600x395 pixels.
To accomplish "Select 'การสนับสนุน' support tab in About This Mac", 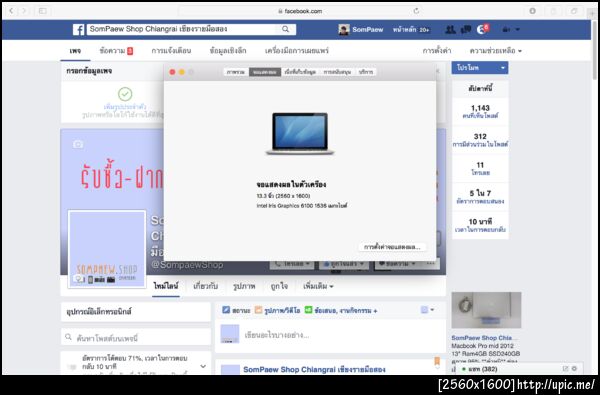I will (x=337, y=72).
